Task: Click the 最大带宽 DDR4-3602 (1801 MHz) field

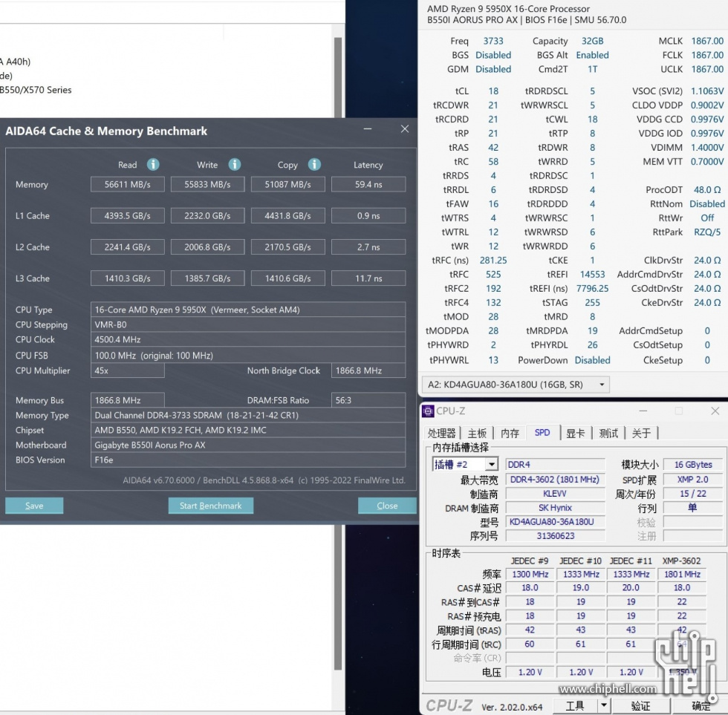Action: coord(555,480)
